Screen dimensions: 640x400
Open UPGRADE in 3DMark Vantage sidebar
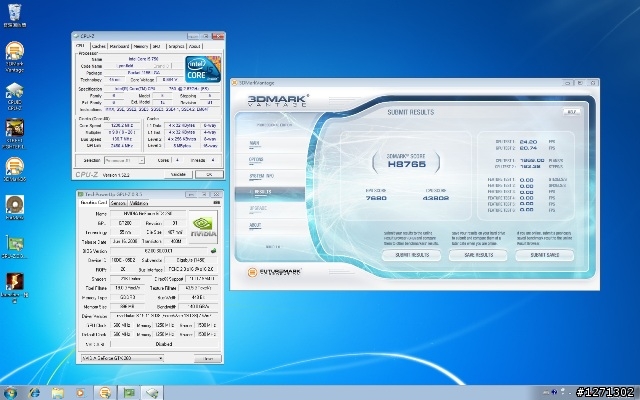pos(258,209)
